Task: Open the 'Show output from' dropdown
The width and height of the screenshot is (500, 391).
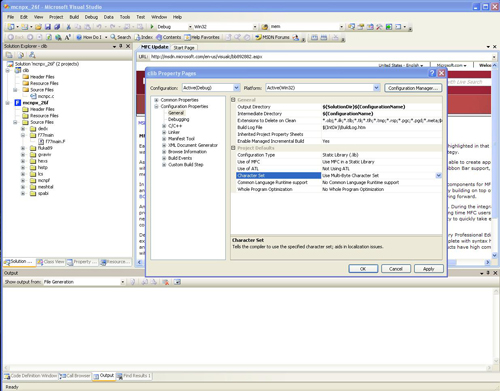Action: 122,282
